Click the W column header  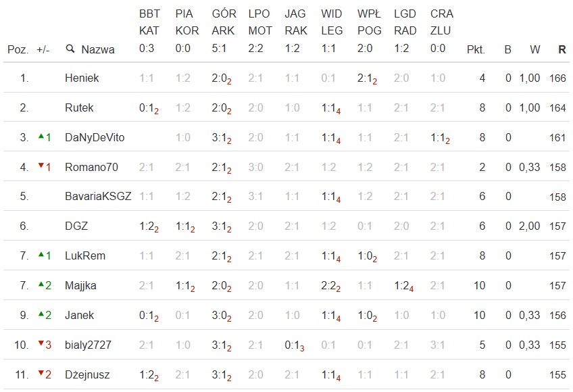pyautogui.click(x=534, y=49)
